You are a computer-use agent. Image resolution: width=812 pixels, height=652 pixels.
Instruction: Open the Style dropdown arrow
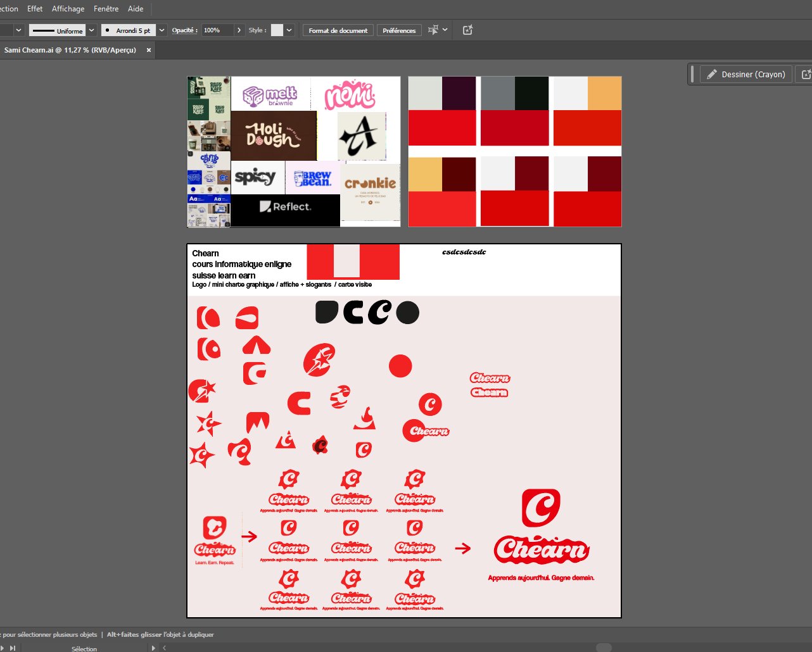(x=289, y=30)
